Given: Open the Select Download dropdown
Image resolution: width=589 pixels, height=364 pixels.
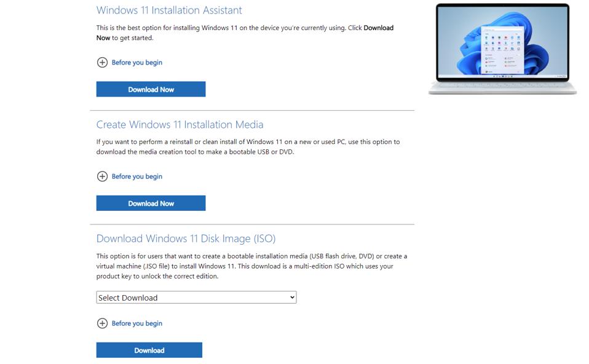Looking at the screenshot, I should coord(196,298).
